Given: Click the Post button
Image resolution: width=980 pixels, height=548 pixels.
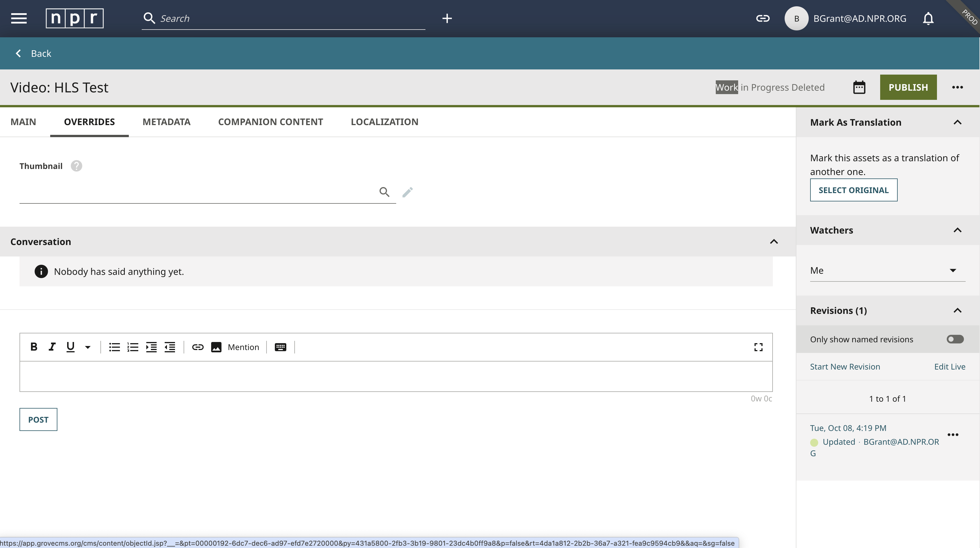Looking at the screenshot, I should pyautogui.click(x=38, y=419).
